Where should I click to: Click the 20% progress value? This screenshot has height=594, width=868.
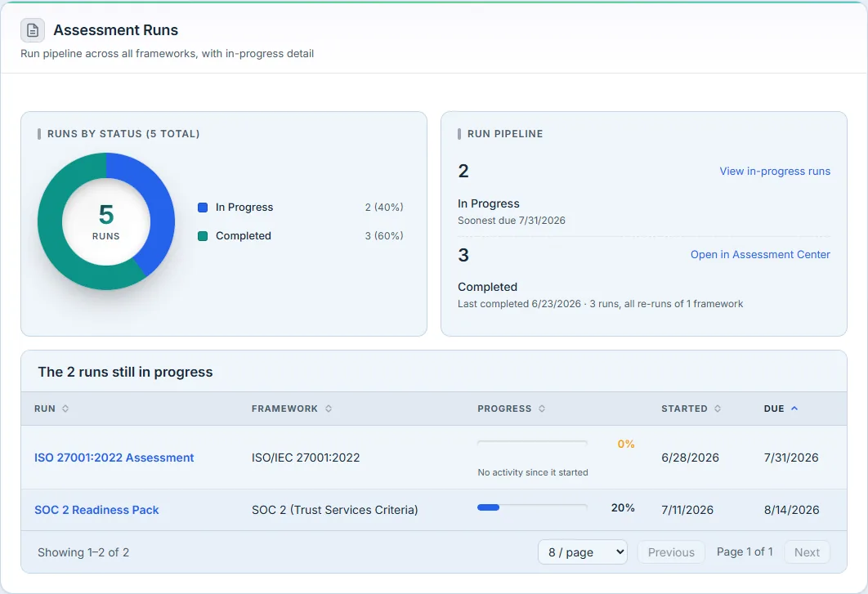623,507
